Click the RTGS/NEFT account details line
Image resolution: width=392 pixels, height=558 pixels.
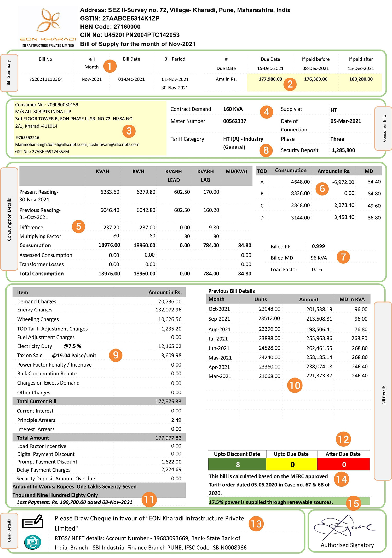point(151,543)
